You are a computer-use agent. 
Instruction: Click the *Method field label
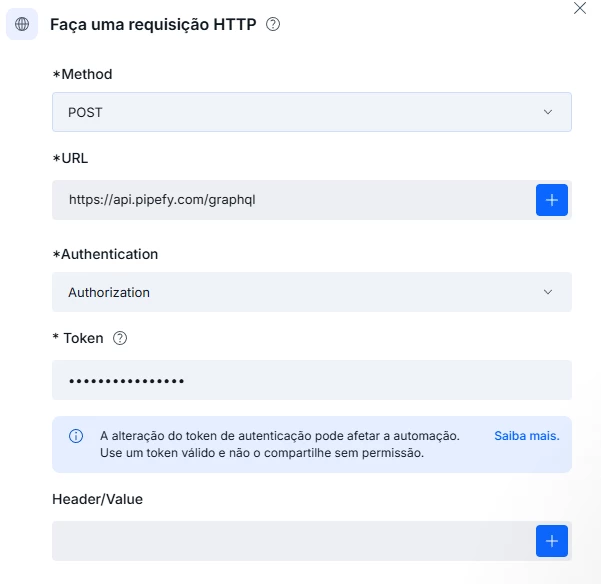pyautogui.click(x=82, y=74)
